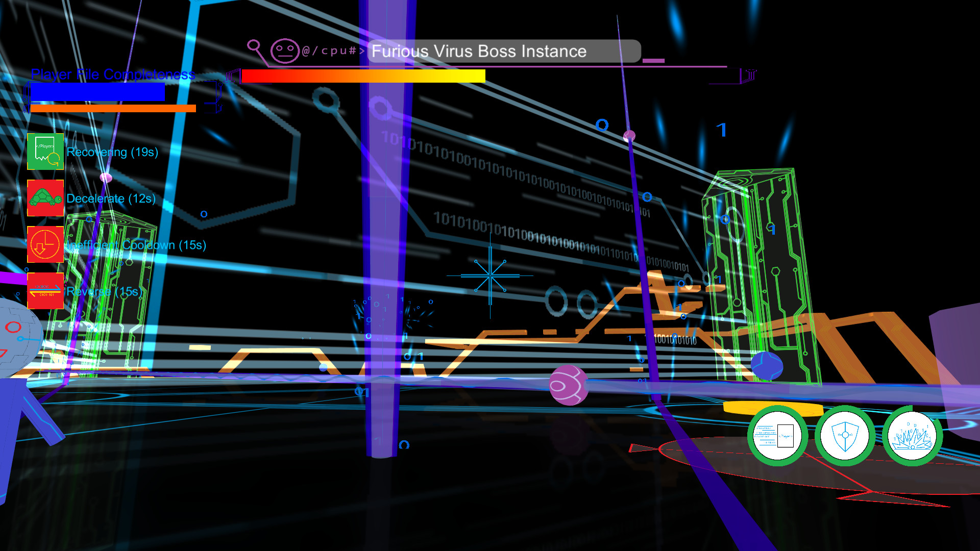The image size is (980, 551).
Task: Select the Inefficient Cooldown clock icon
Action: pos(45,245)
